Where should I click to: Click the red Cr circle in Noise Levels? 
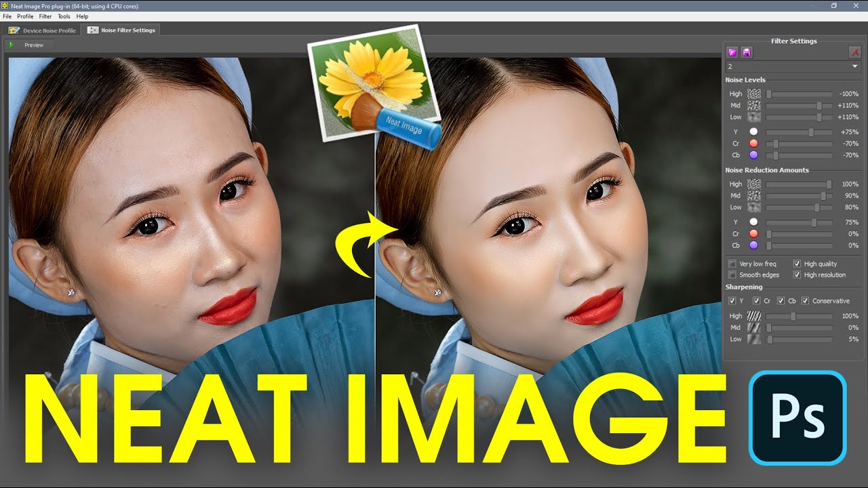click(753, 144)
